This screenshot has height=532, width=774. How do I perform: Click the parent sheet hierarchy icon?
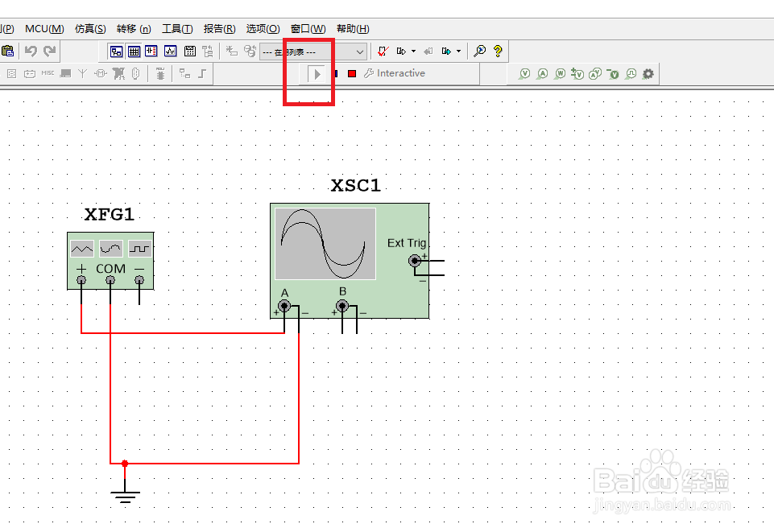pyautogui.click(x=208, y=52)
